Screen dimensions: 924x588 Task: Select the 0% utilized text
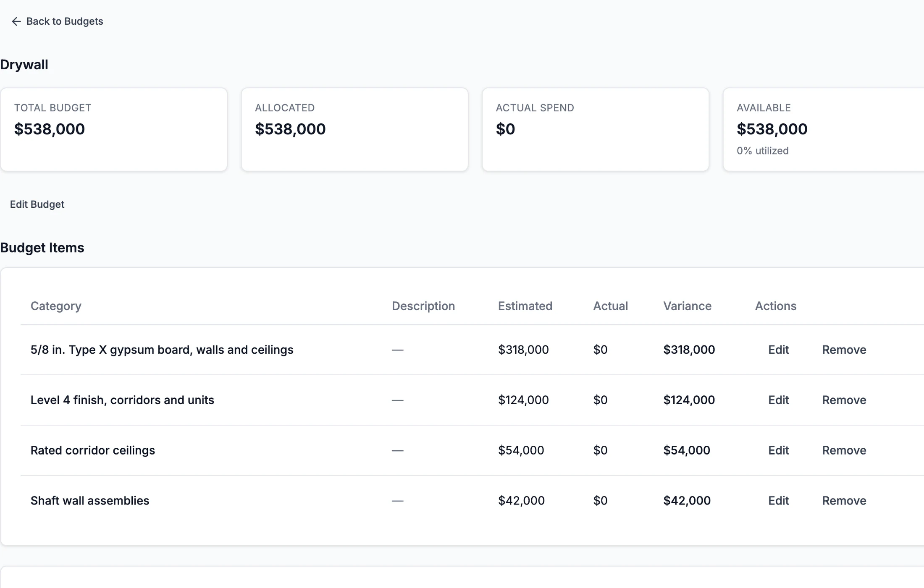point(763,151)
